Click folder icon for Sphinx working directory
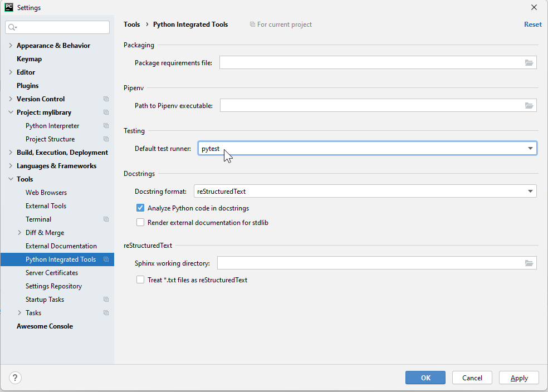Viewport: 548px width, 392px height. (x=529, y=263)
